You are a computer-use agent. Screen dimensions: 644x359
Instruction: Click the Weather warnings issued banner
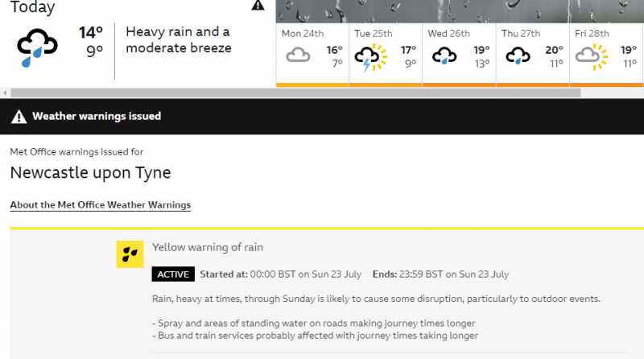click(x=322, y=117)
